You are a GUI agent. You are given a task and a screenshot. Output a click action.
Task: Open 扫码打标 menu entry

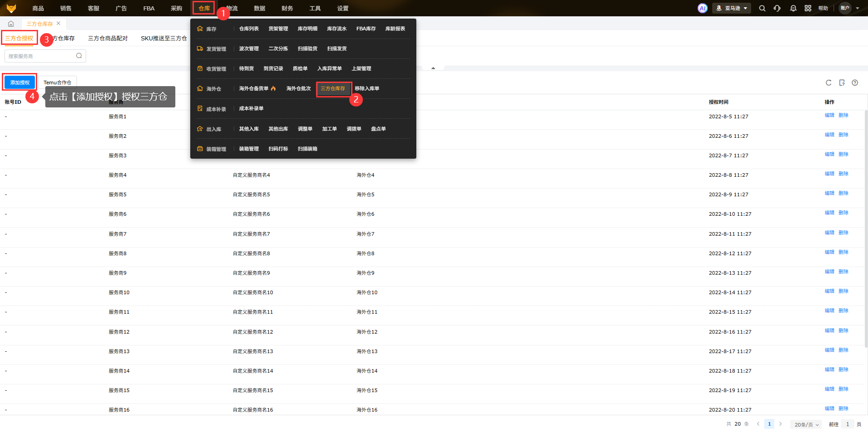(x=278, y=149)
